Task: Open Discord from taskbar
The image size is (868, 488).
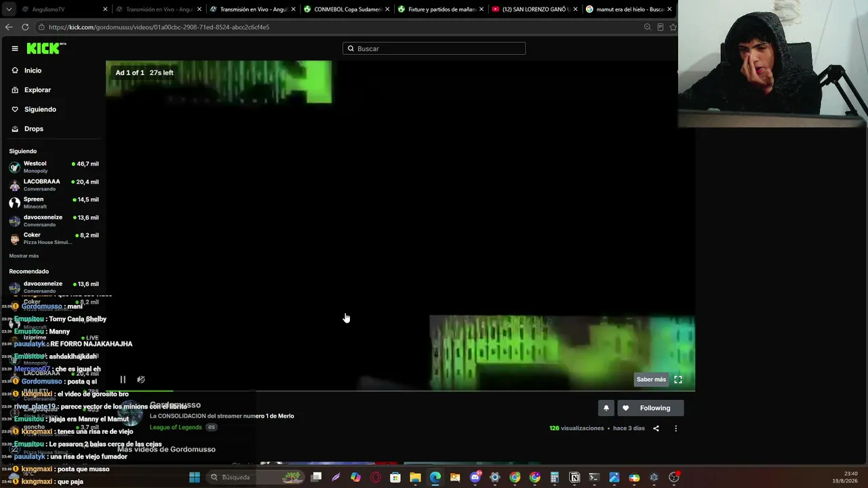Action: click(475, 477)
